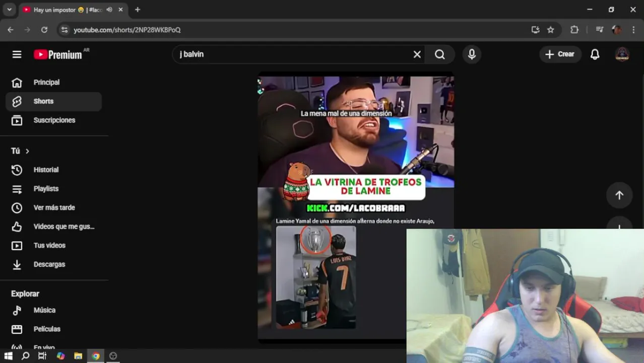Click the address bar URL

click(x=127, y=30)
